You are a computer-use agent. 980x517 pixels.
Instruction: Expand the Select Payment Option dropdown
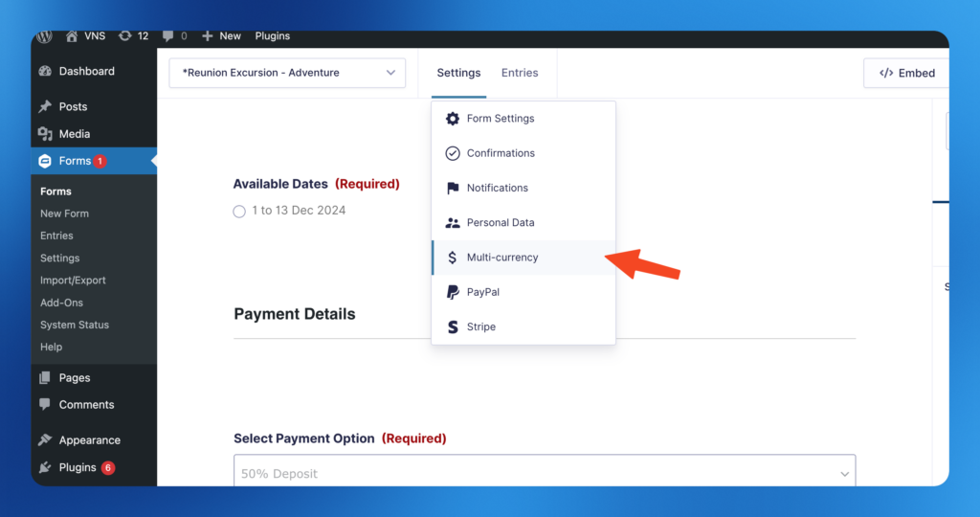(x=544, y=473)
